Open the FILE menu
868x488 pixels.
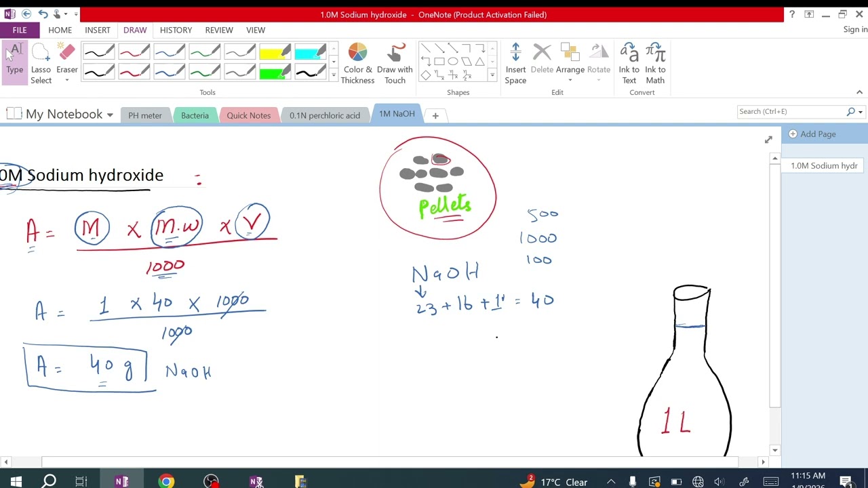coord(20,30)
